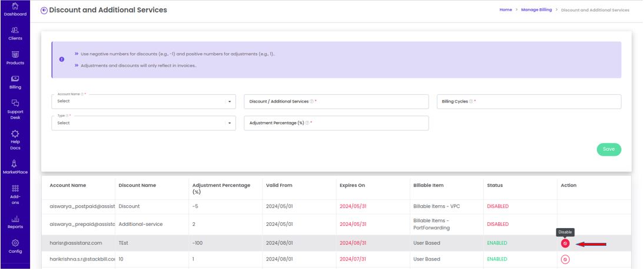Click the back arrow beside page title

[x=44, y=11]
